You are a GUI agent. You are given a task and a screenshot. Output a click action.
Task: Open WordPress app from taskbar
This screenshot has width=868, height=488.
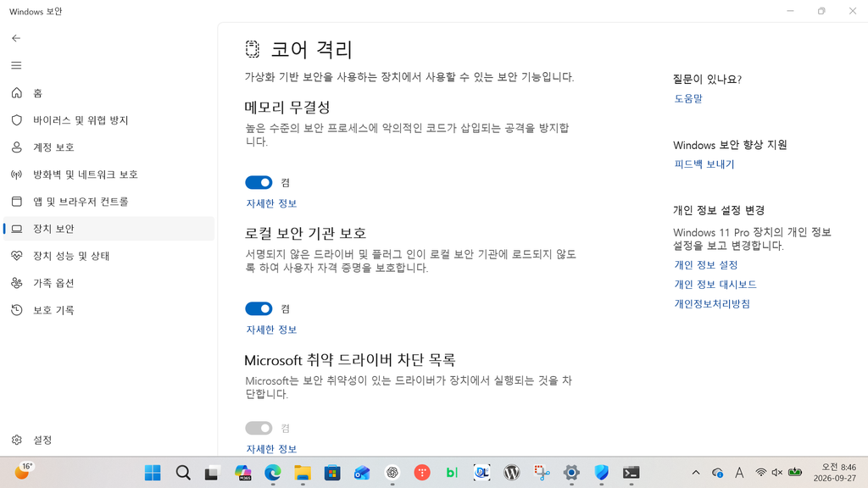[x=511, y=473]
